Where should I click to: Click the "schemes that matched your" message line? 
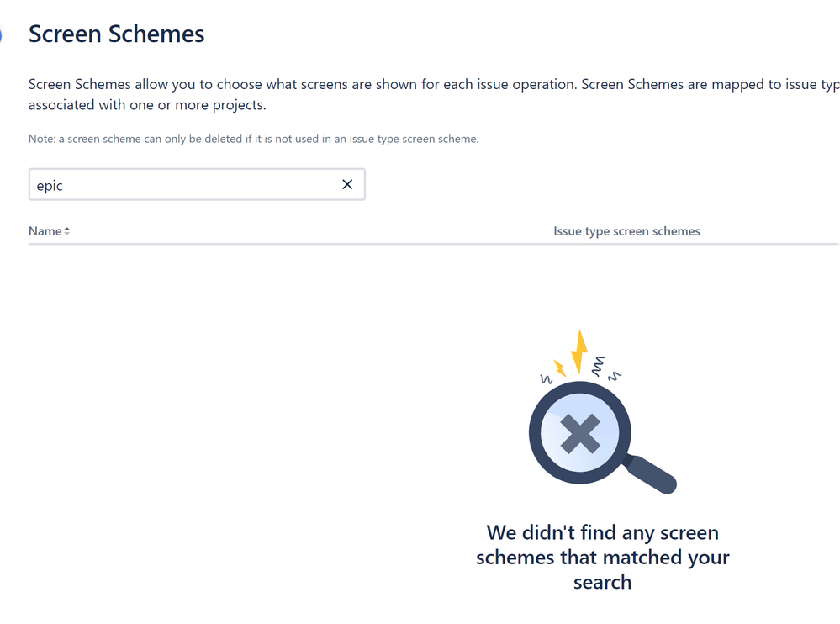click(602, 558)
